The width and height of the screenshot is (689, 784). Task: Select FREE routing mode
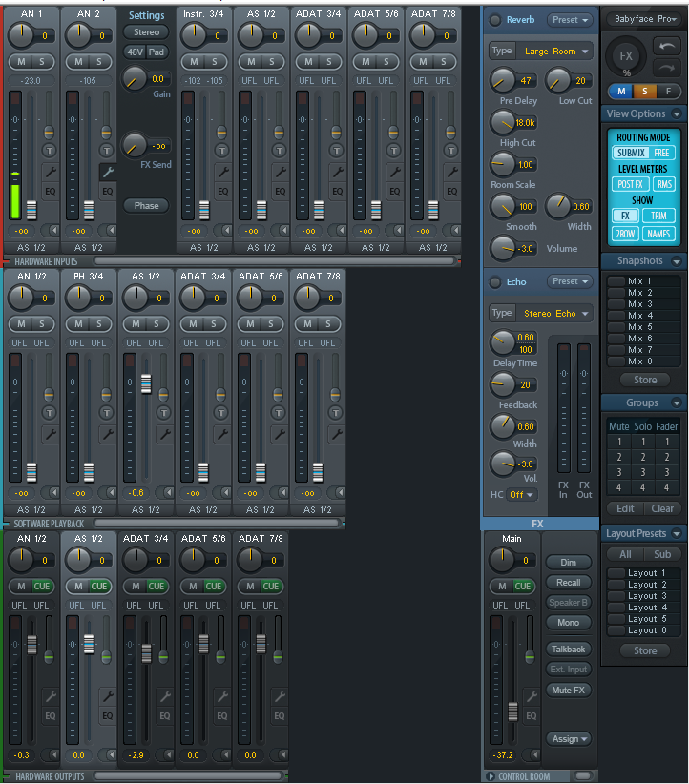pos(661,153)
